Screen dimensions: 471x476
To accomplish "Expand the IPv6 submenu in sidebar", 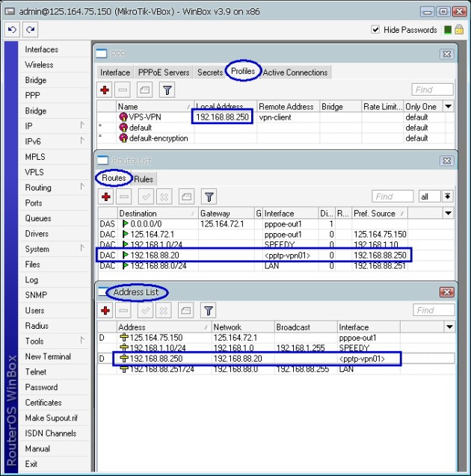I will [55, 141].
